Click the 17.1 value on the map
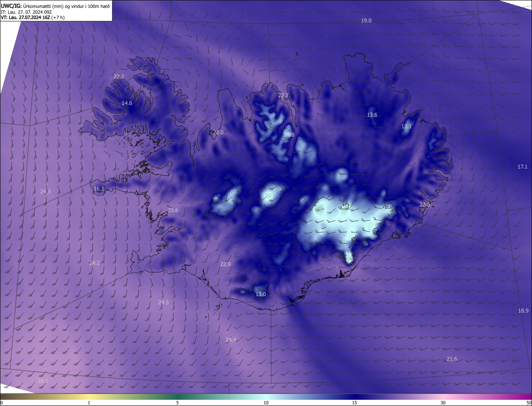 pyautogui.click(x=522, y=167)
